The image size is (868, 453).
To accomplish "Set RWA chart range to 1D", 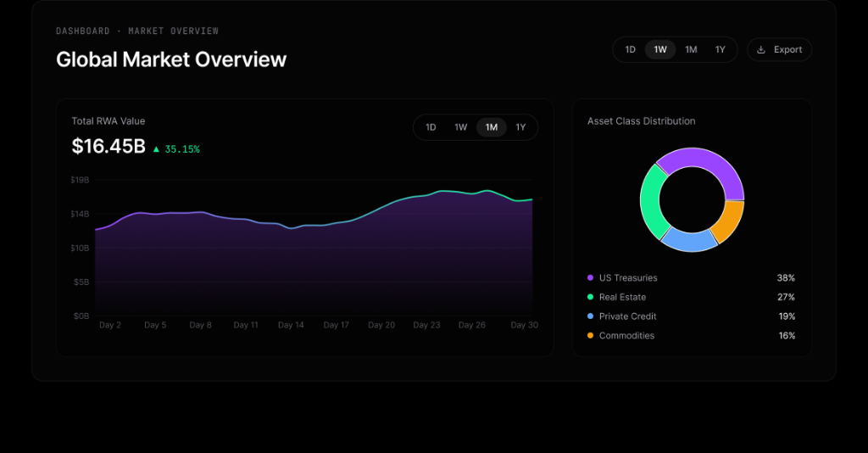I will pos(431,127).
